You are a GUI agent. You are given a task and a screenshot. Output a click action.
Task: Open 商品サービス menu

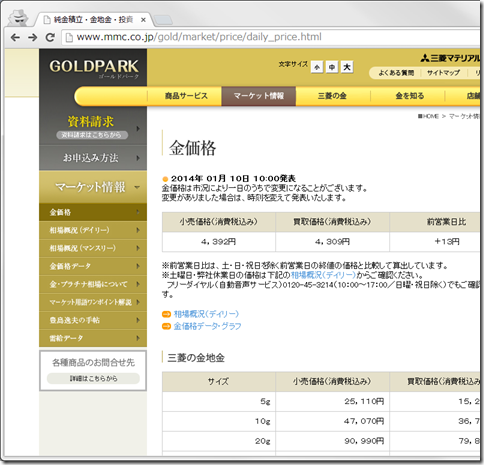coord(186,96)
